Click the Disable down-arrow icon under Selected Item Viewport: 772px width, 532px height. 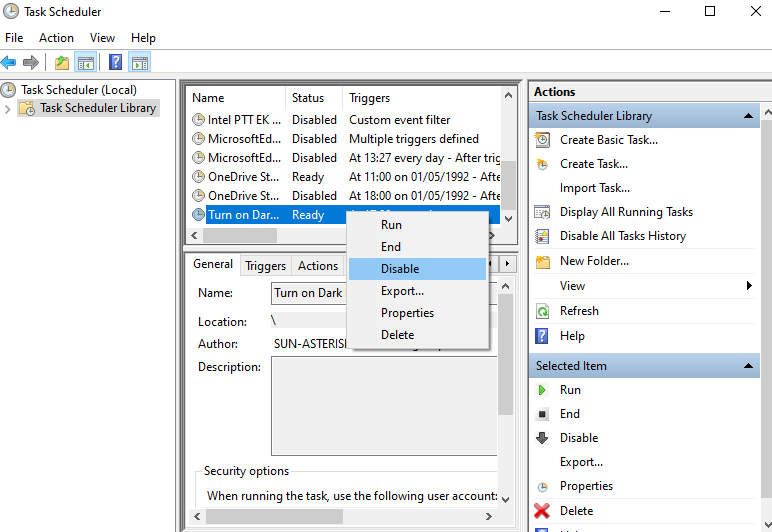click(542, 438)
